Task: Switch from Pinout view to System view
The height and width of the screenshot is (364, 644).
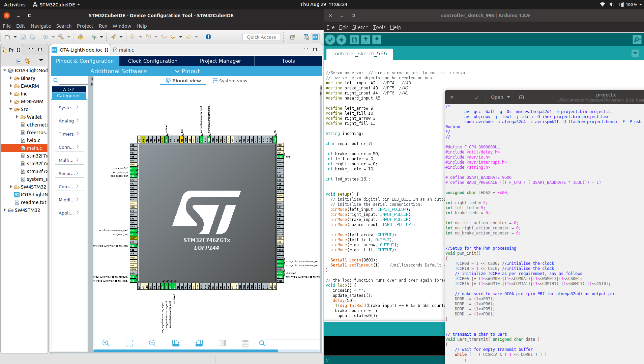Action: 230,81
